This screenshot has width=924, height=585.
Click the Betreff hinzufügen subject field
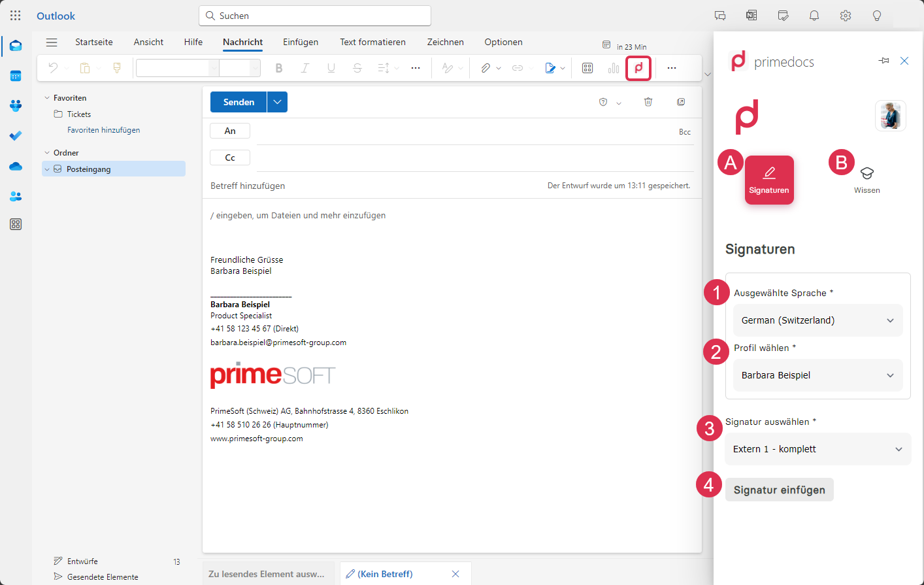248,186
